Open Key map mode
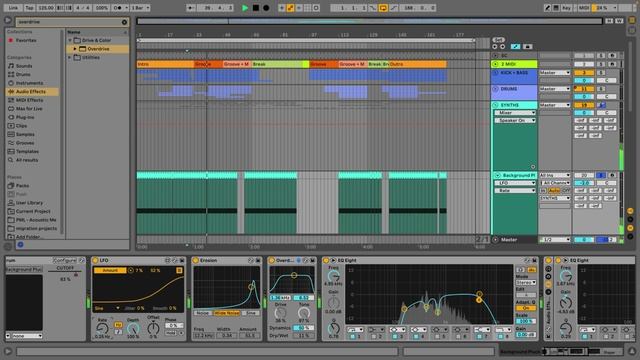The width and height of the screenshot is (640, 360). click(x=567, y=8)
